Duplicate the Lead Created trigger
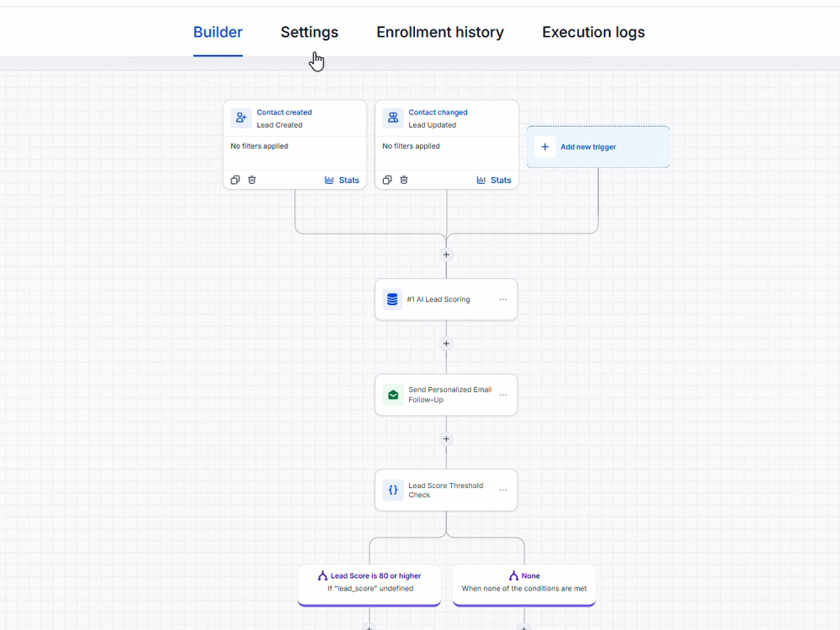 235,180
